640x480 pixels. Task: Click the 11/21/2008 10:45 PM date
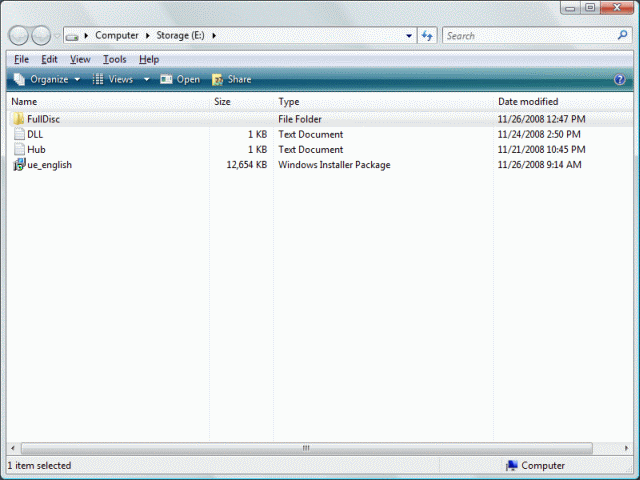click(541, 149)
